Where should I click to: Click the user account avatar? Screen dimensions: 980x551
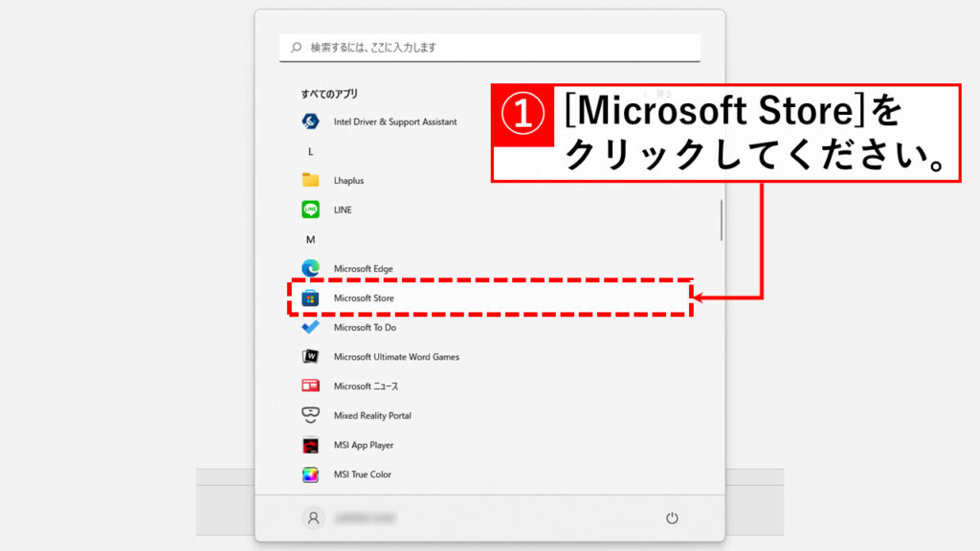coord(312,518)
